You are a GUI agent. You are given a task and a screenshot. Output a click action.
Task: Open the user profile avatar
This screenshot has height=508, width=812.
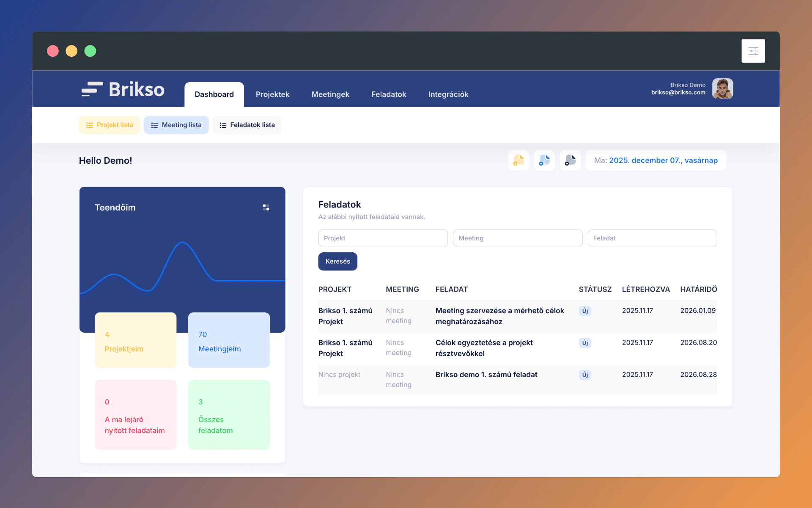coord(722,89)
